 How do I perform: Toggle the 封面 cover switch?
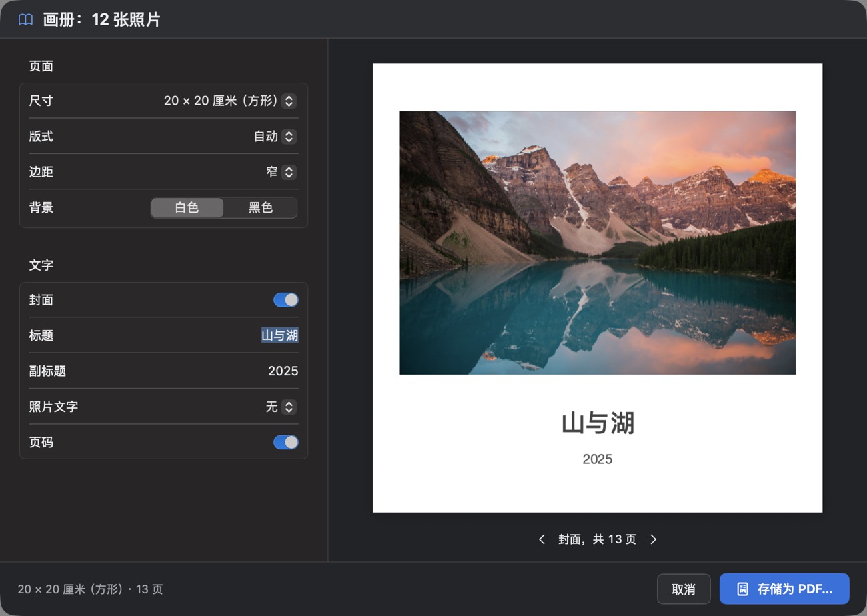[x=286, y=300]
